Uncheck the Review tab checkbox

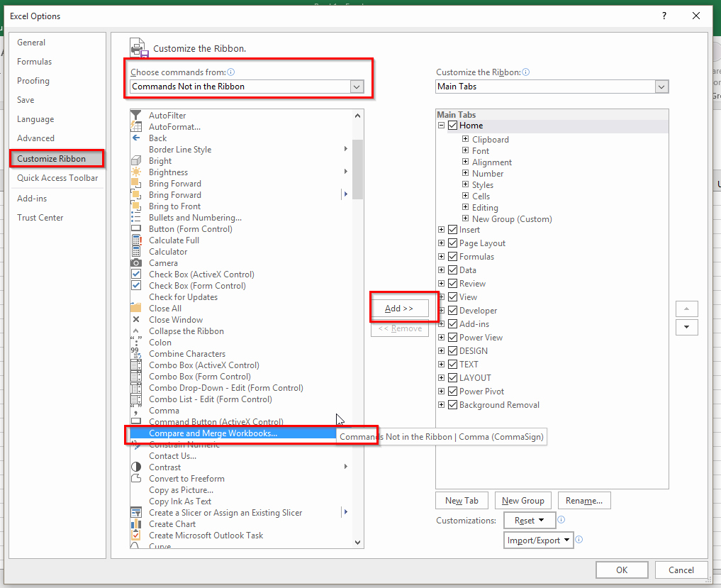coord(452,283)
